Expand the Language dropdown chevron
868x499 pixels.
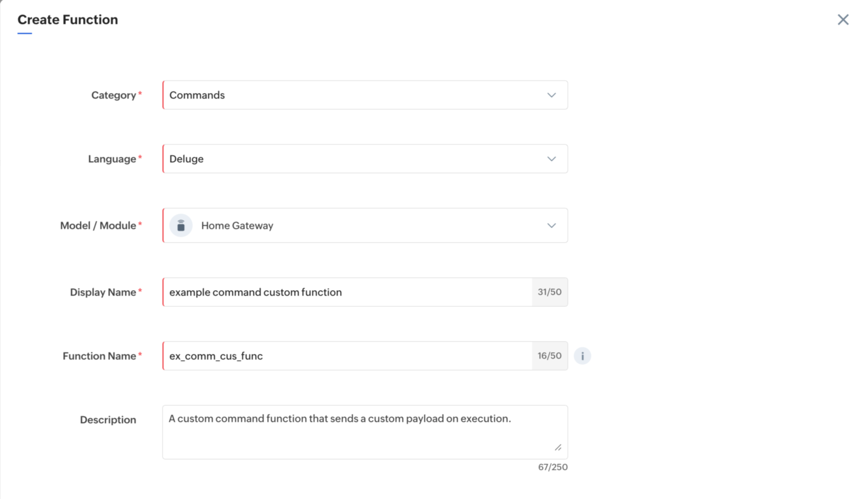(x=551, y=159)
